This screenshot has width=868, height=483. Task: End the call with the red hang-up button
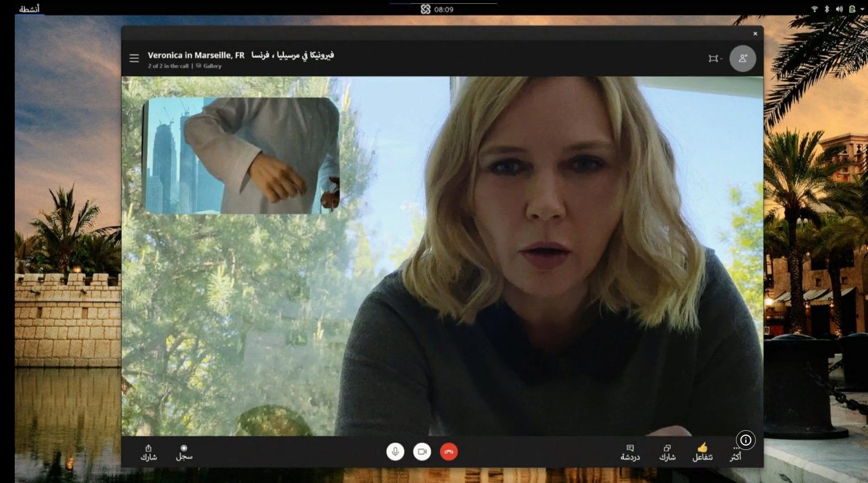[x=449, y=452]
